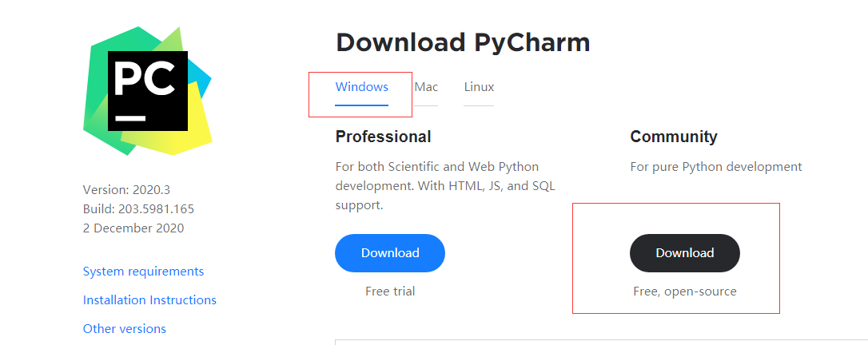Click the Build 203.5981.165 text
868x345 pixels.
point(138,209)
